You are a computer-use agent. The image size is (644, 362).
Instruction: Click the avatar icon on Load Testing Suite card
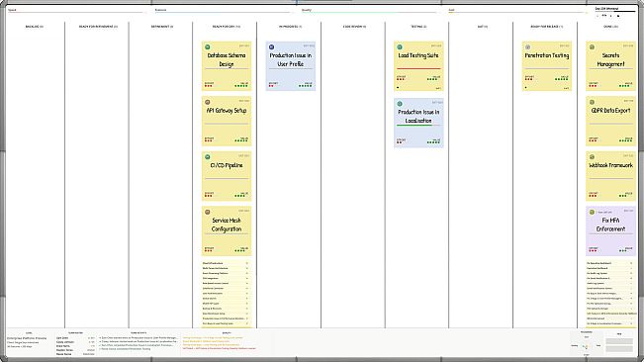click(400, 47)
